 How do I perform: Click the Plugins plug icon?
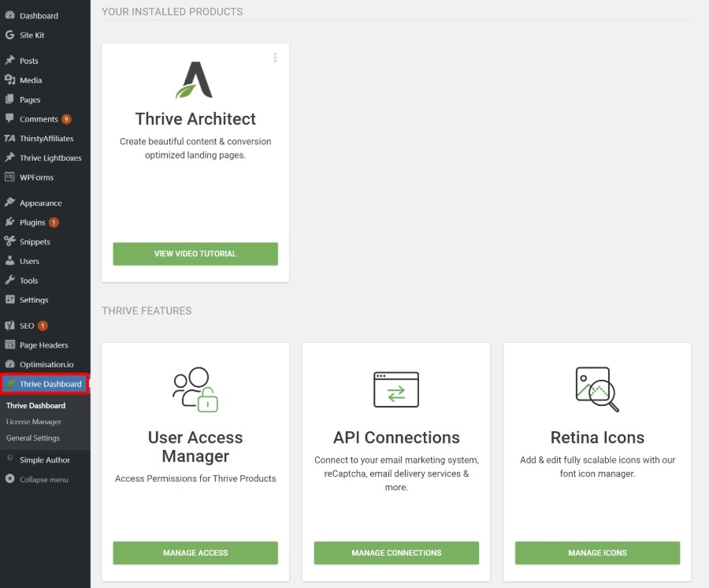pos(10,222)
